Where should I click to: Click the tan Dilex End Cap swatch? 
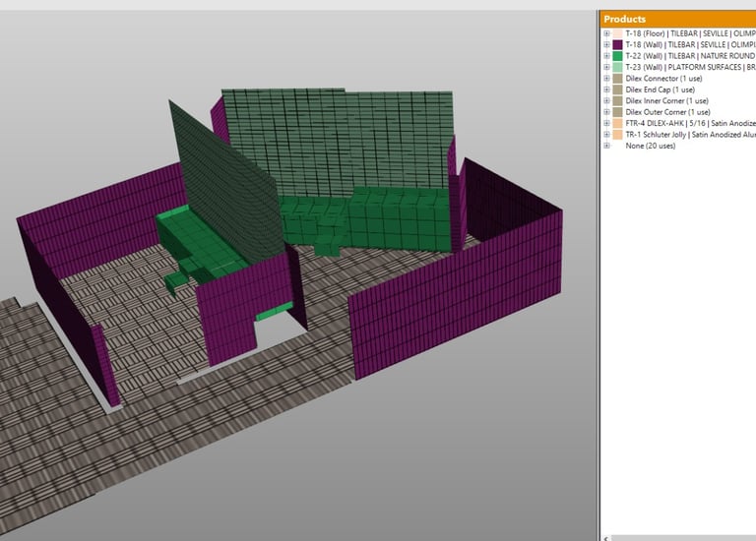coord(617,90)
